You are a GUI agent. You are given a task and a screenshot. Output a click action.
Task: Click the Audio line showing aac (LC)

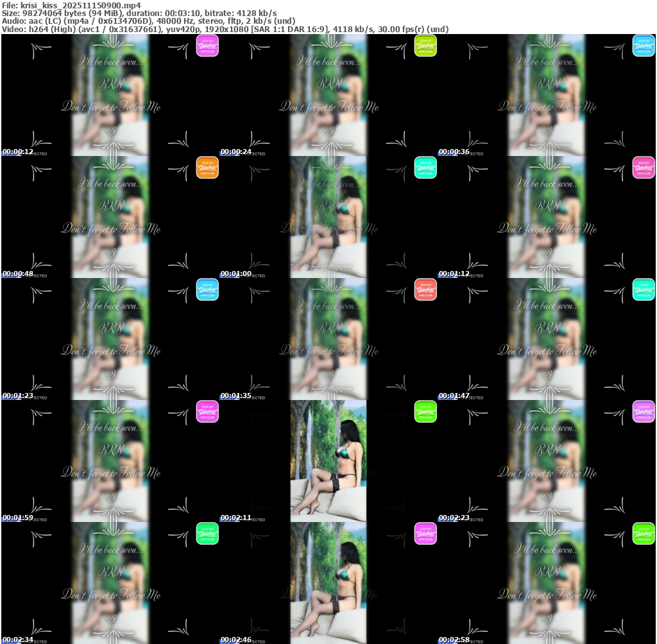point(148,21)
